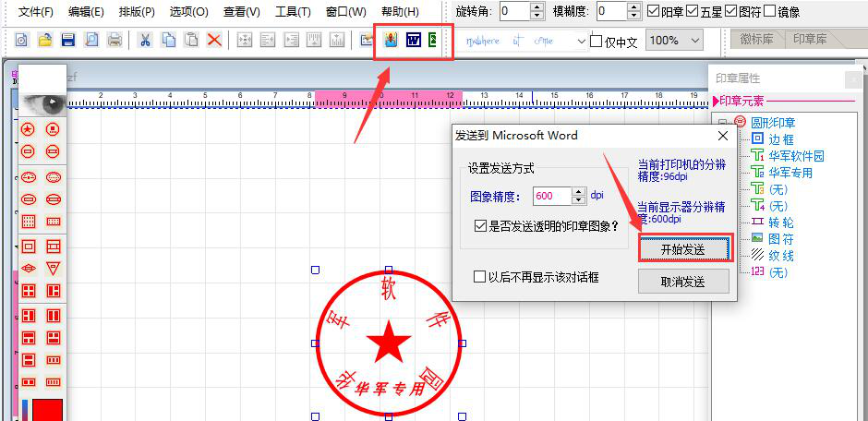This screenshot has height=421, width=868.
Task: Click the export image icon beside Word icon
Action: [391, 40]
